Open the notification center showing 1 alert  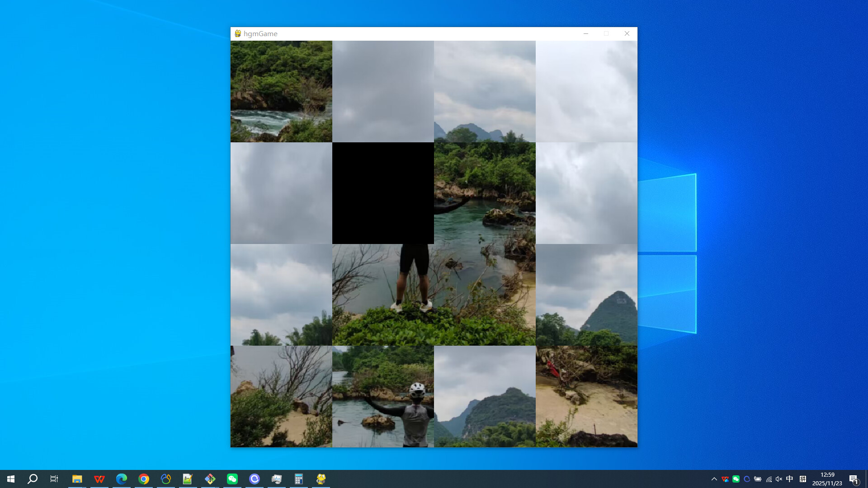(854, 479)
